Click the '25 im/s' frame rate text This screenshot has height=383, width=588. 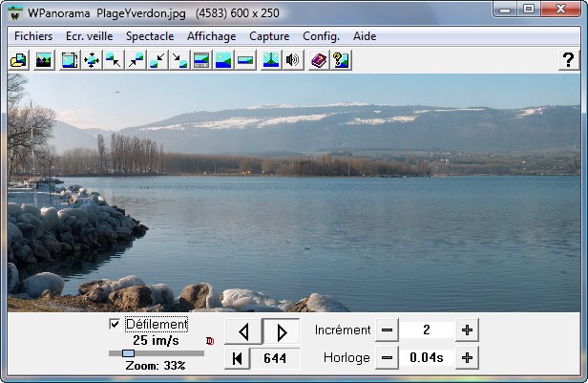[156, 340]
